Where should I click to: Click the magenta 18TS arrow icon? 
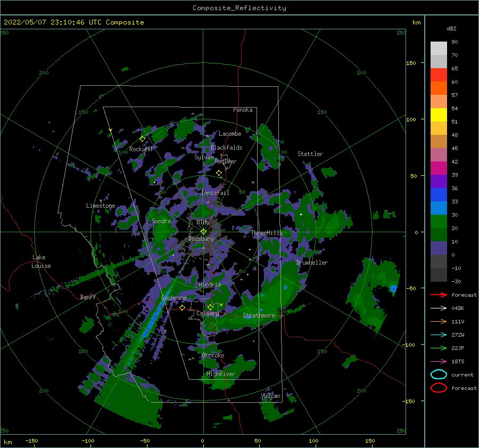(x=439, y=362)
